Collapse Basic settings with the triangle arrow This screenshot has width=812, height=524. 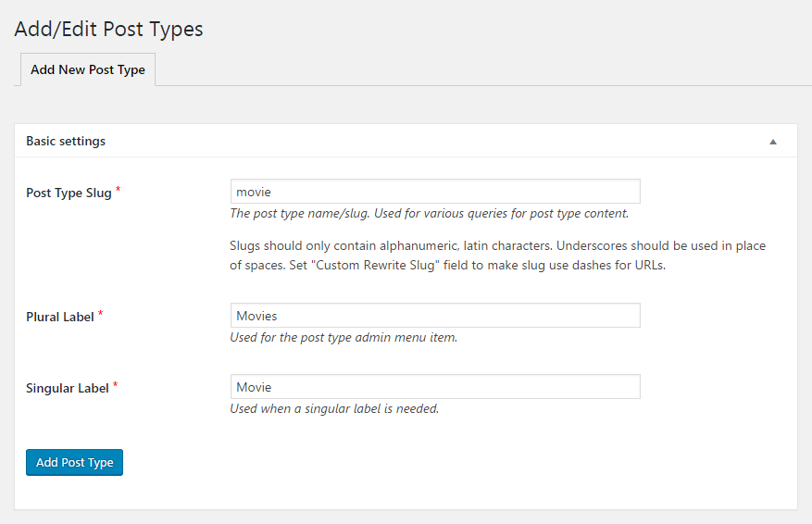tap(772, 142)
